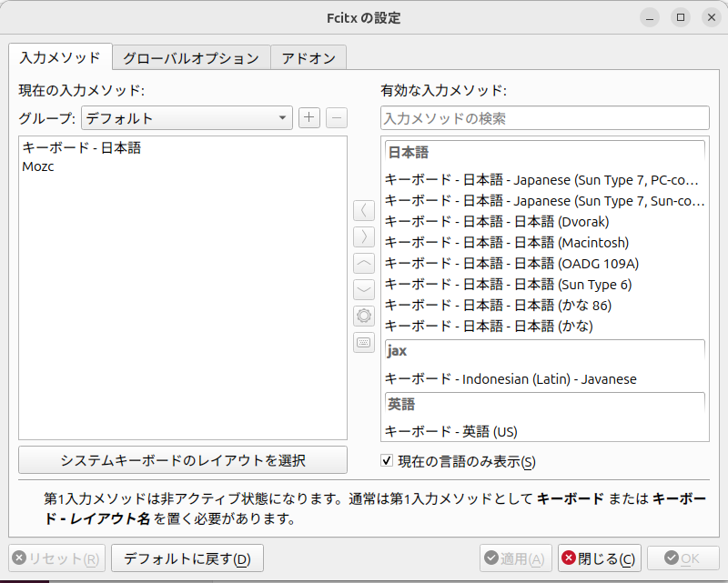Add the selected input method with left arrow
The image size is (728, 583).
click(x=363, y=210)
